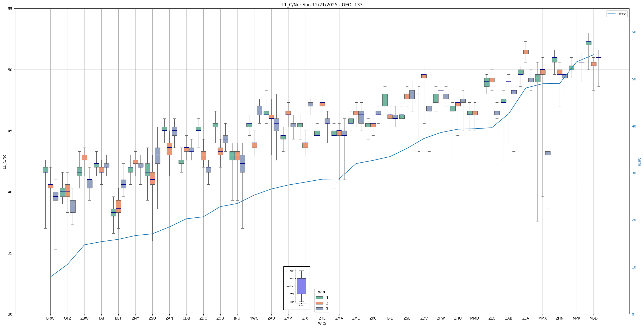Click the boxplot key inset diagram
The height and width of the screenshot is (328, 644).
[x=297, y=288]
